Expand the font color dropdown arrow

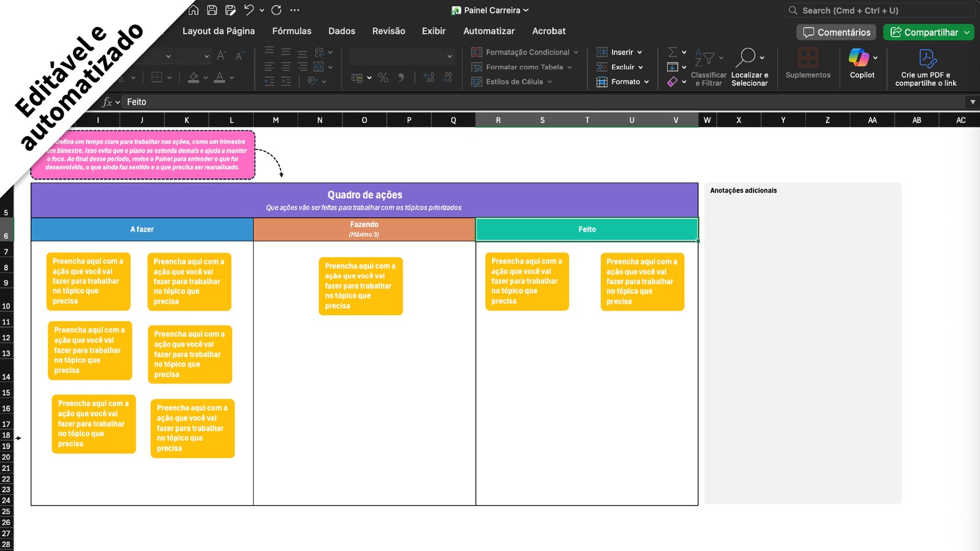[231, 78]
